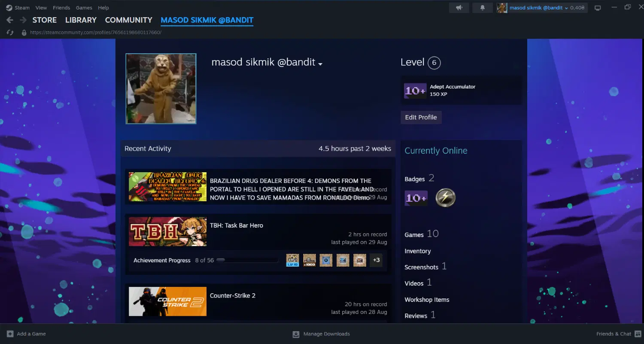Screen dimensions: 644x344
Task: Open the Workshop Items link
Action: click(427, 300)
